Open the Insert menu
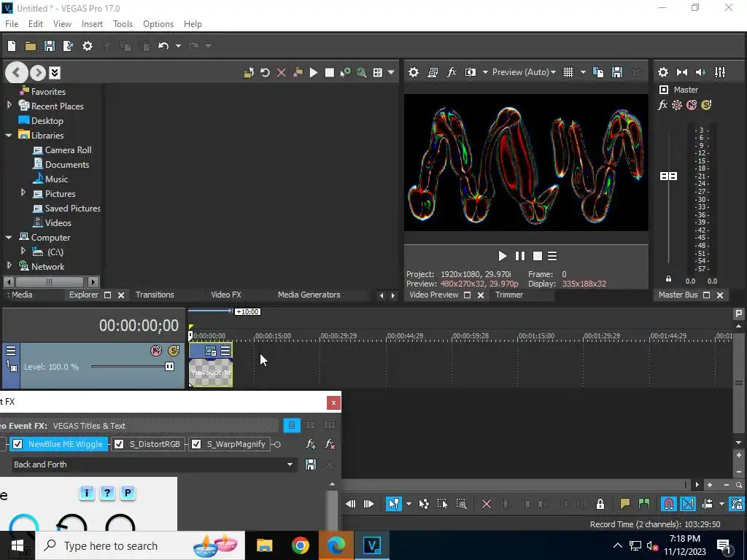This screenshot has height=560, width=747. pos(92,24)
